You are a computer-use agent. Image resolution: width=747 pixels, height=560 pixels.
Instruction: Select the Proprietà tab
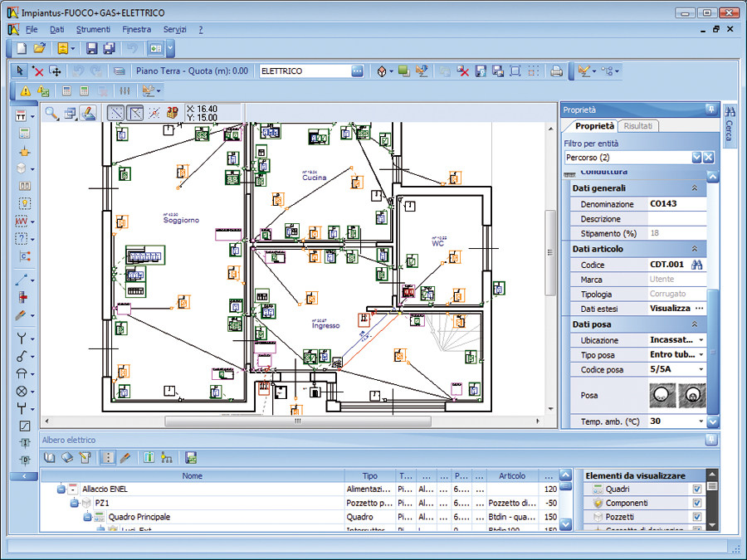pos(594,126)
